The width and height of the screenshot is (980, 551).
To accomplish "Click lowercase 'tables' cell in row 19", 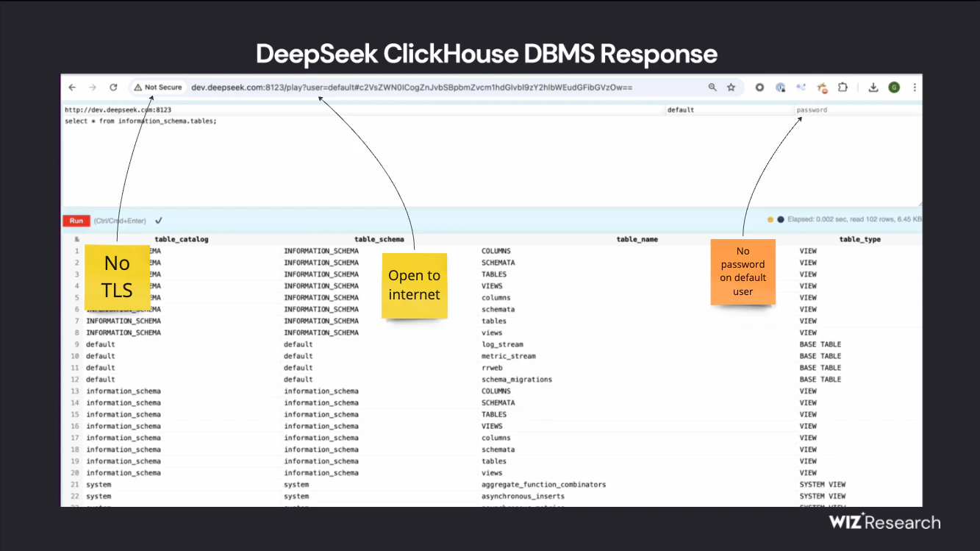I will pyautogui.click(x=494, y=461).
